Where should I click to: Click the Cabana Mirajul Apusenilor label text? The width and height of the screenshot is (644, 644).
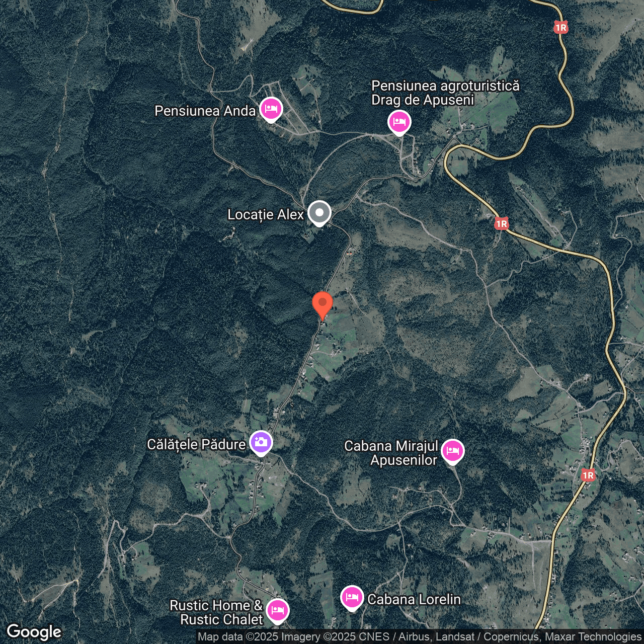point(391,453)
